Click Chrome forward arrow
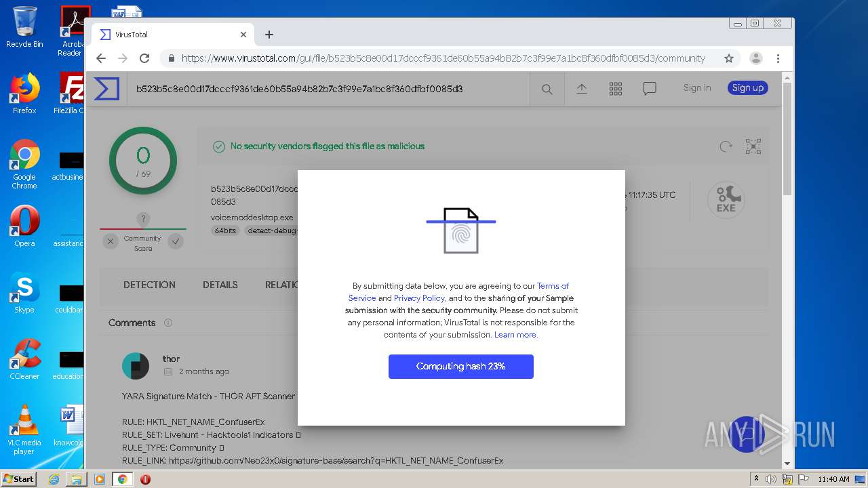 click(x=123, y=58)
